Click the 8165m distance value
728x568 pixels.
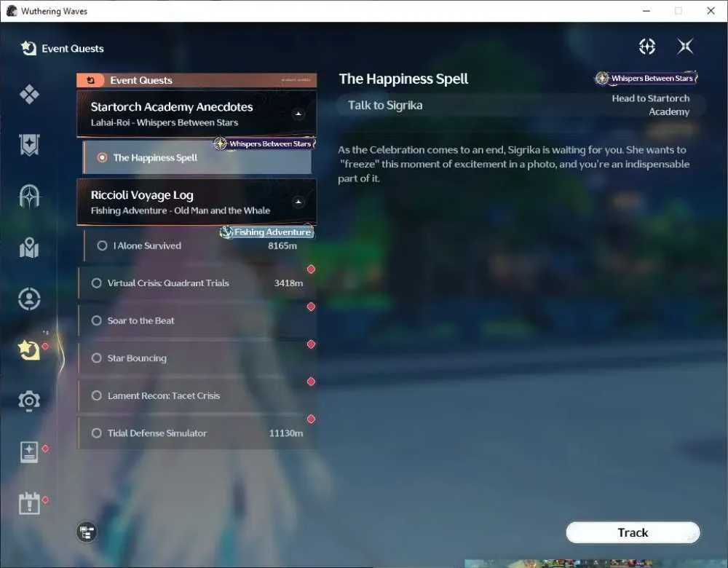282,245
